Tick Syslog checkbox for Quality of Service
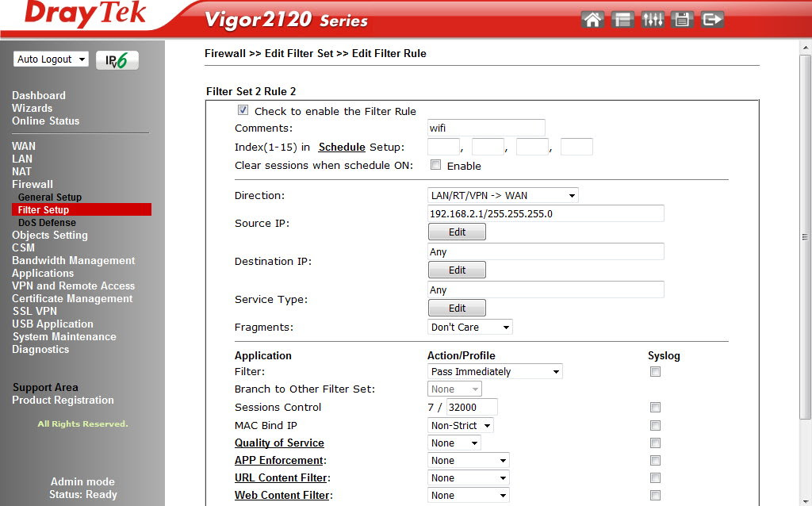The image size is (812, 506). (x=655, y=443)
